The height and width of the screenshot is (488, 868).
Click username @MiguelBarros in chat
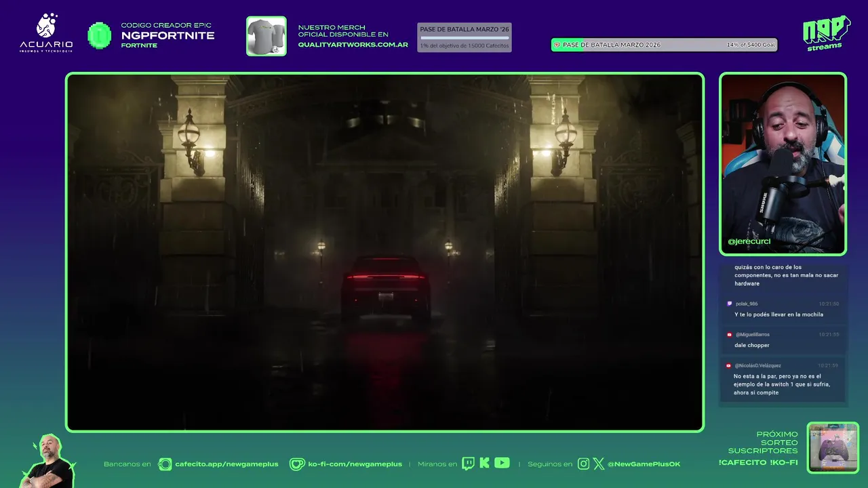coord(752,334)
